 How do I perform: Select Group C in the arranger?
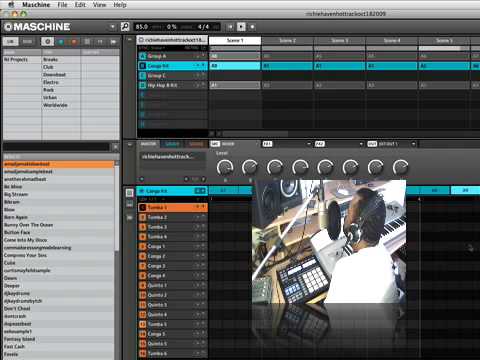173,76
